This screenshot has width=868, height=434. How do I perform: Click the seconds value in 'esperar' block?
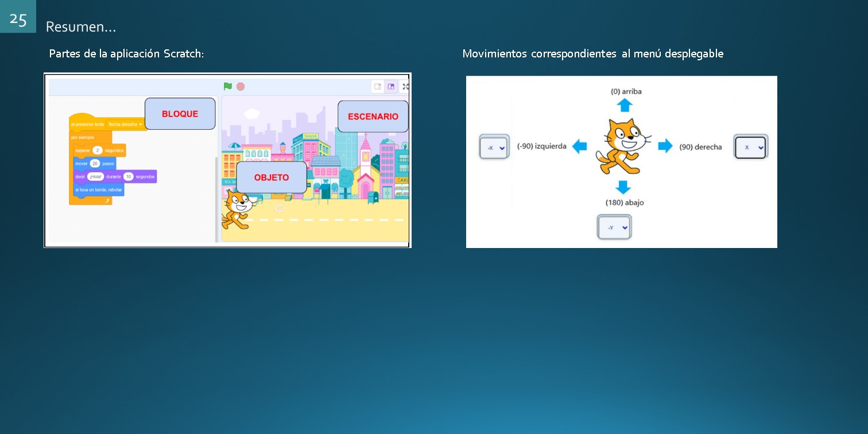[97, 150]
